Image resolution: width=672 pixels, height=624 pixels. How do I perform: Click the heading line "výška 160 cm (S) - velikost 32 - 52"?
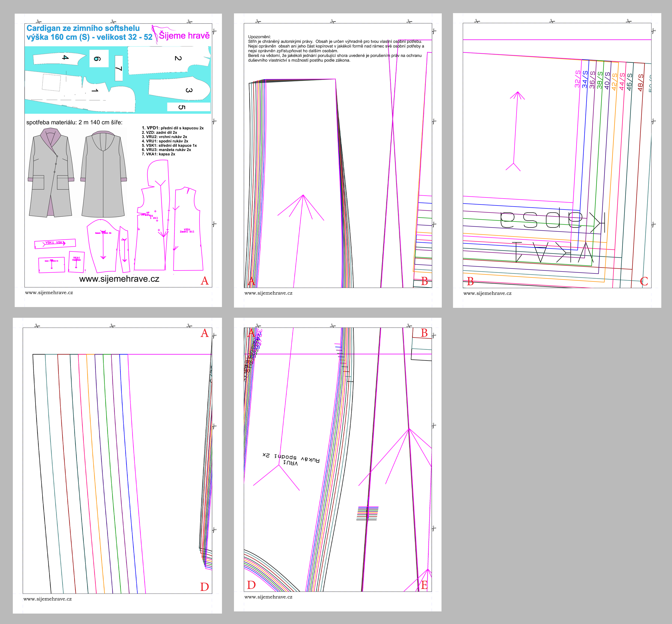tap(89, 37)
